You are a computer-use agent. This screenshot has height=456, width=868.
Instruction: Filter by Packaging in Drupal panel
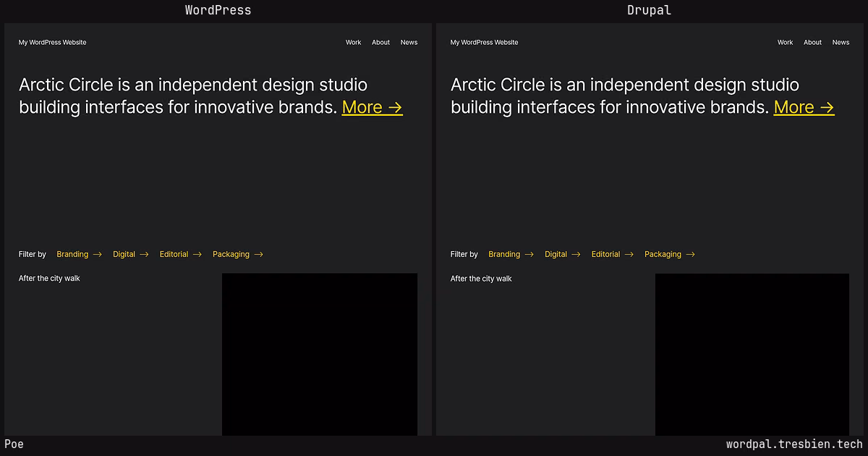click(x=669, y=254)
